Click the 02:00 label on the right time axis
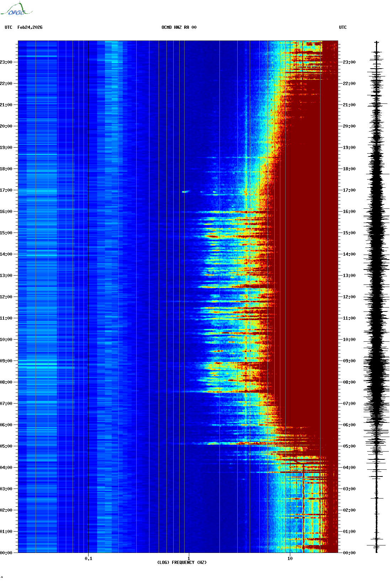 click(x=349, y=510)
